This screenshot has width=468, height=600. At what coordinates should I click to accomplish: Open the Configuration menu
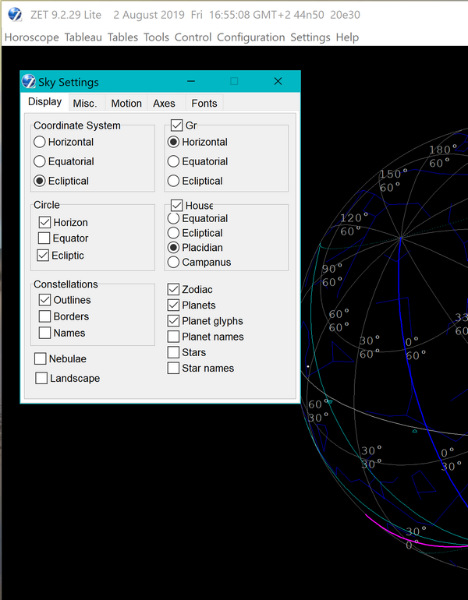point(251,37)
